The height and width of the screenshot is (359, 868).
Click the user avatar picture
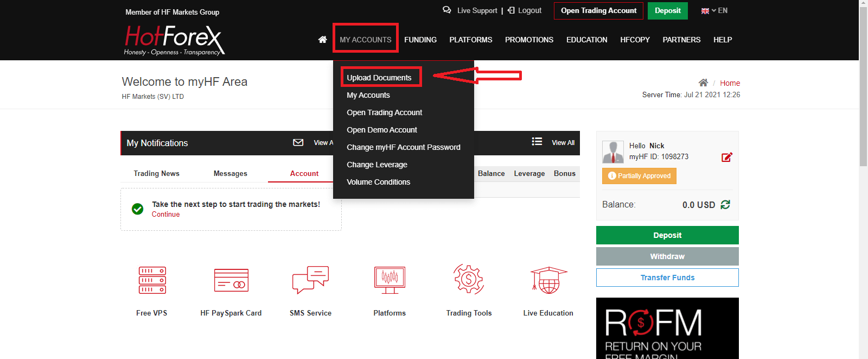point(613,152)
